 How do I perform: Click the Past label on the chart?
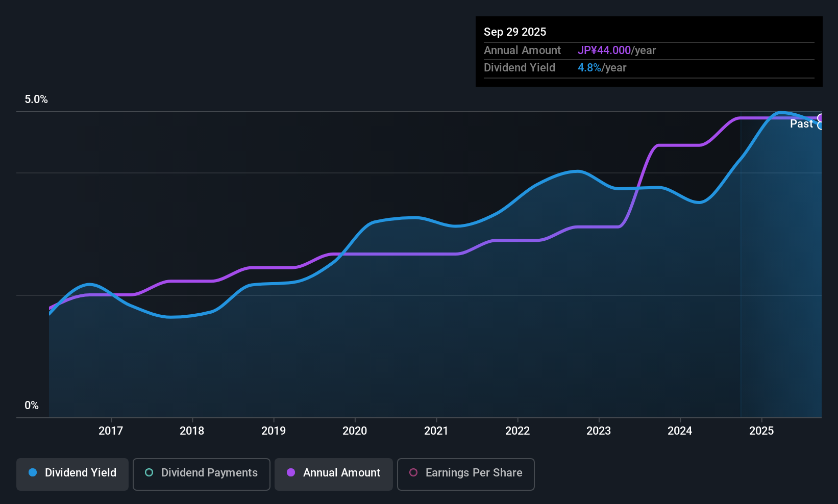tap(801, 124)
